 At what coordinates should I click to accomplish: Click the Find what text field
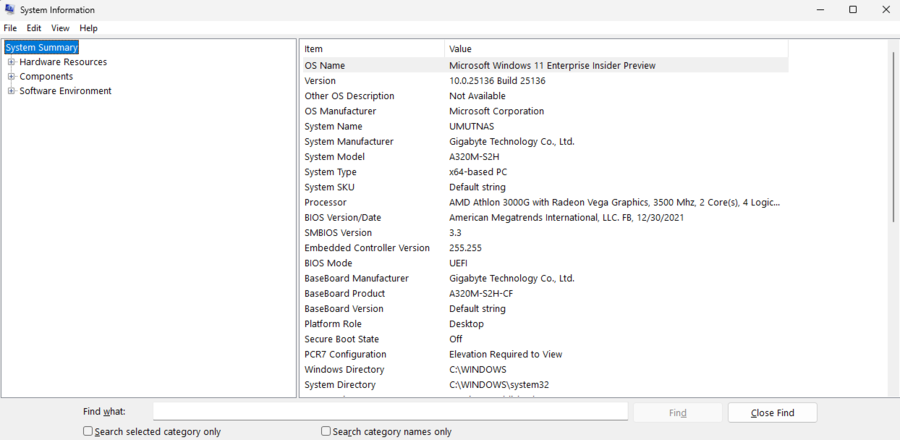[x=390, y=412]
